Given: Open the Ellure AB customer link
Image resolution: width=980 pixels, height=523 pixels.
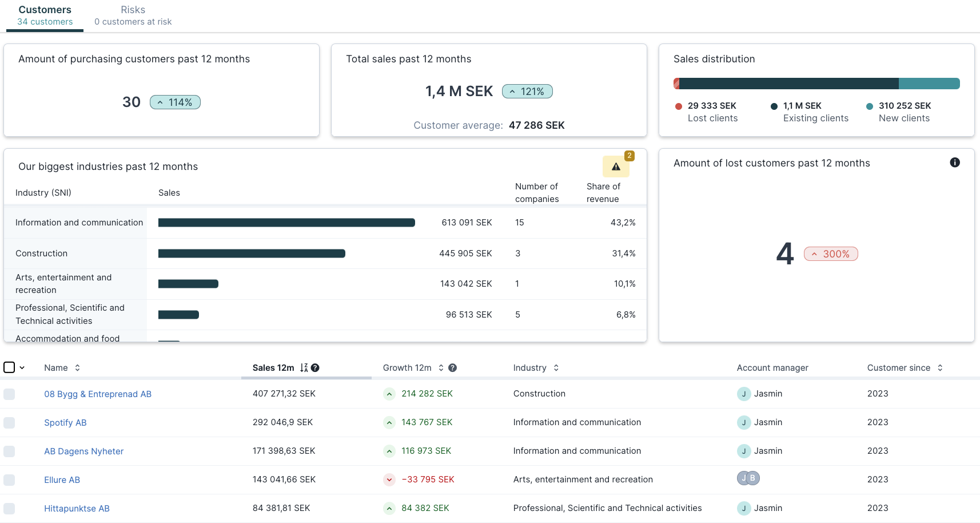Looking at the screenshot, I should pyautogui.click(x=62, y=480).
